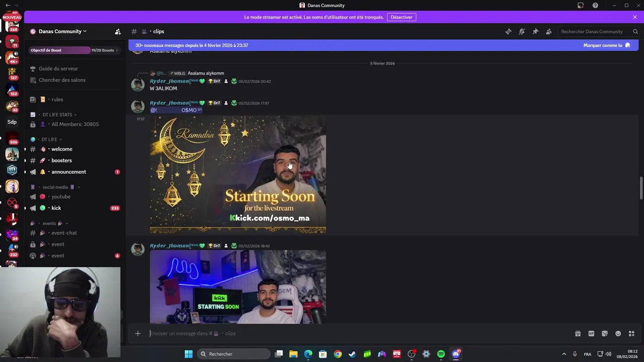This screenshot has height=362, width=644.
Task: Click the invite people icon beside server name
Action: 118,31
